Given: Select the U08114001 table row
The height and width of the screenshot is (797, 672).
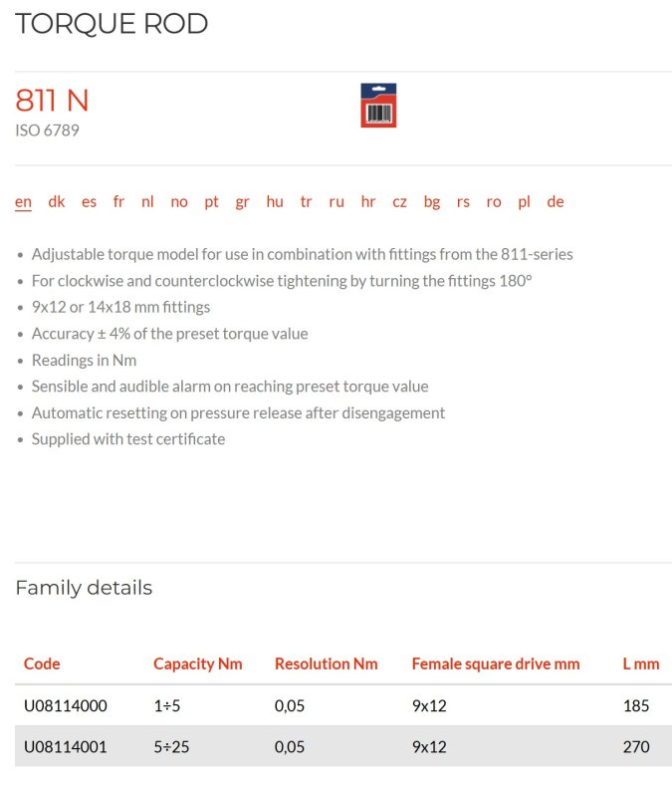Looking at the screenshot, I should 343,746.
